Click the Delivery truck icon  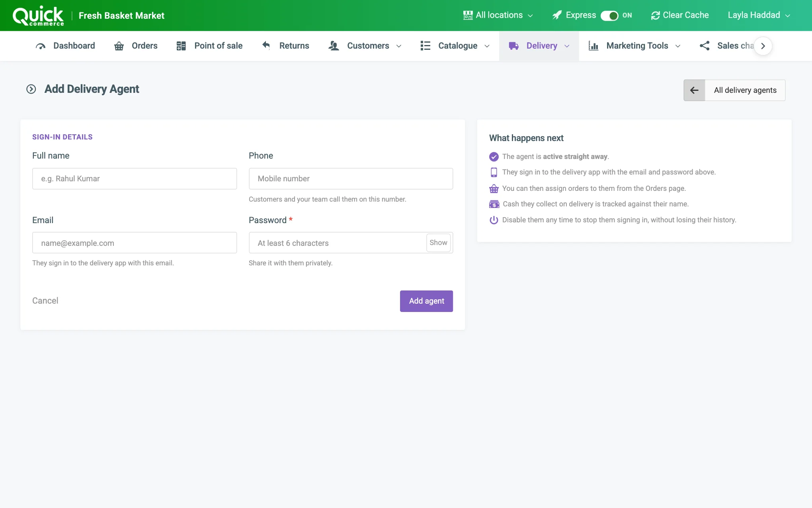click(513, 46)
